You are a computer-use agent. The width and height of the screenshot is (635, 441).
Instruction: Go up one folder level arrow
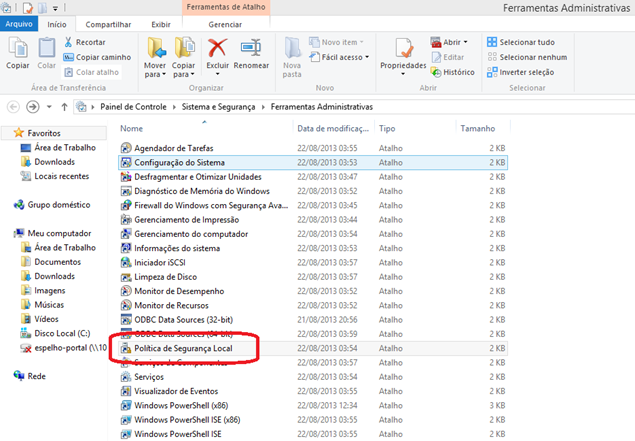(x=64, y=107)
